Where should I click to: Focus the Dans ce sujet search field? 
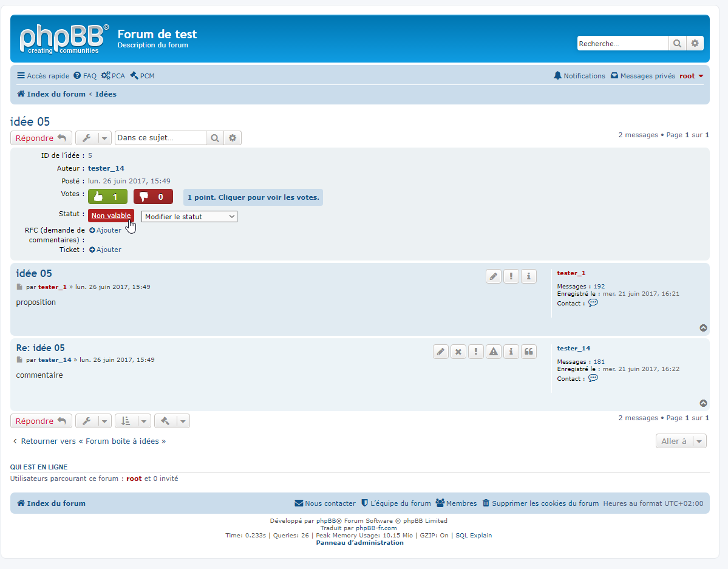click(160, 138)
